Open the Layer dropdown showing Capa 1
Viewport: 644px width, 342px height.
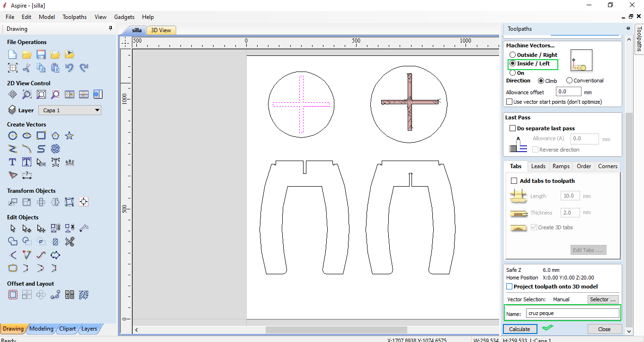[70, 110]
